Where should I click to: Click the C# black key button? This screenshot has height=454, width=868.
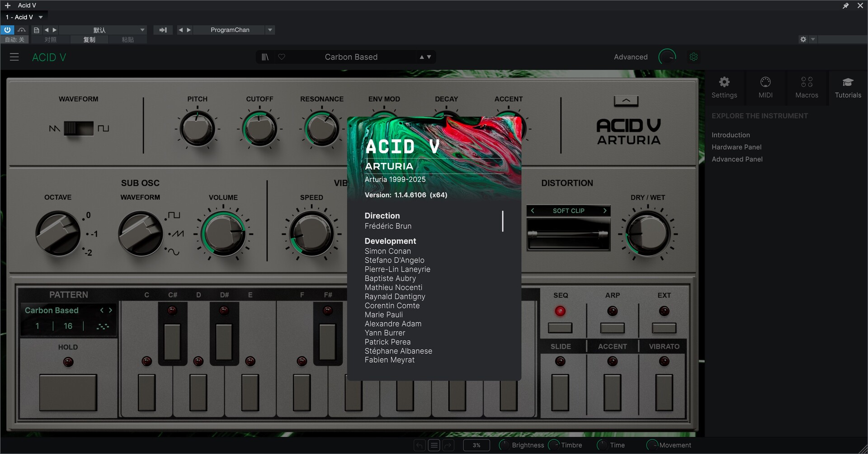[172, 341]
